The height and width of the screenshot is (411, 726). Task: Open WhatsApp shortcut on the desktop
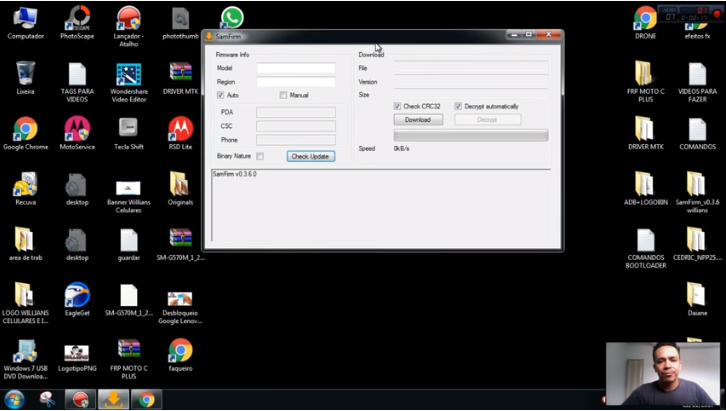pyautogui.click(x=232, y=17)
